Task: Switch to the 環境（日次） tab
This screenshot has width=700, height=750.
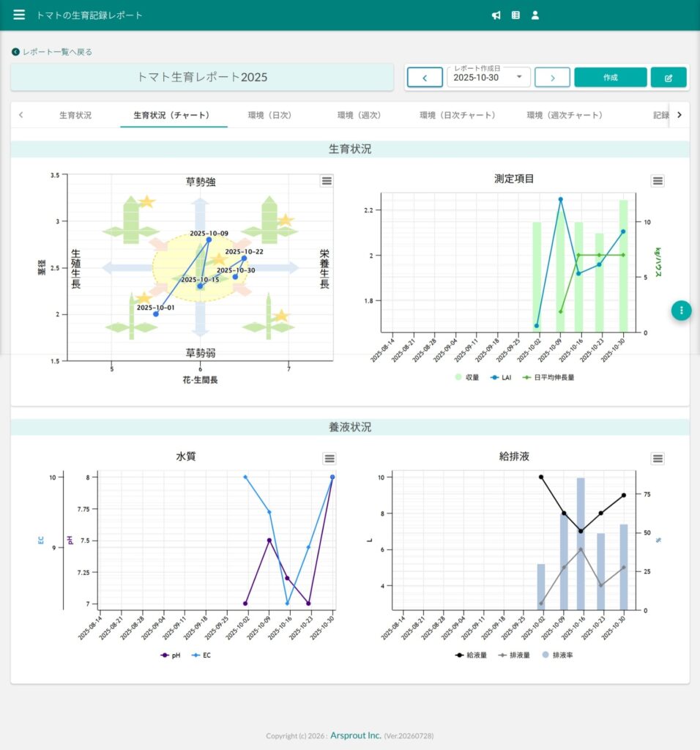Action: (269, 115)
